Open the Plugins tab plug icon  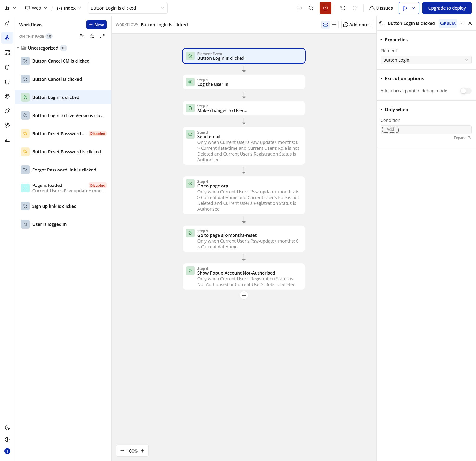tap(7, 111)
